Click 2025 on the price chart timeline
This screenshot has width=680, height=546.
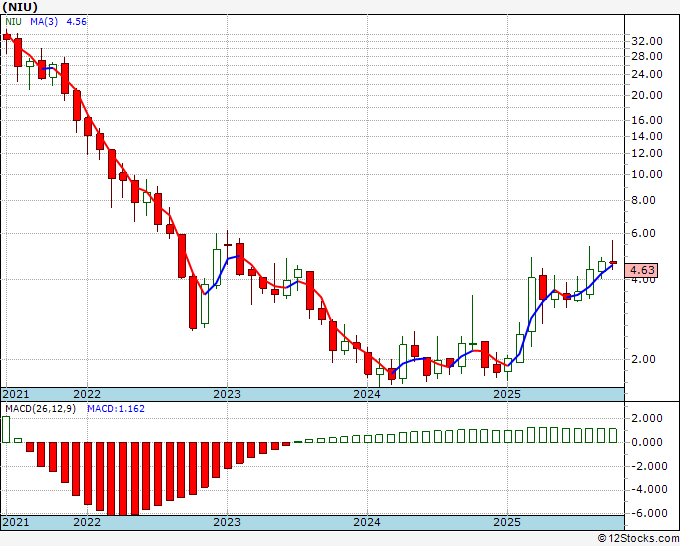[x=507, y=394]
